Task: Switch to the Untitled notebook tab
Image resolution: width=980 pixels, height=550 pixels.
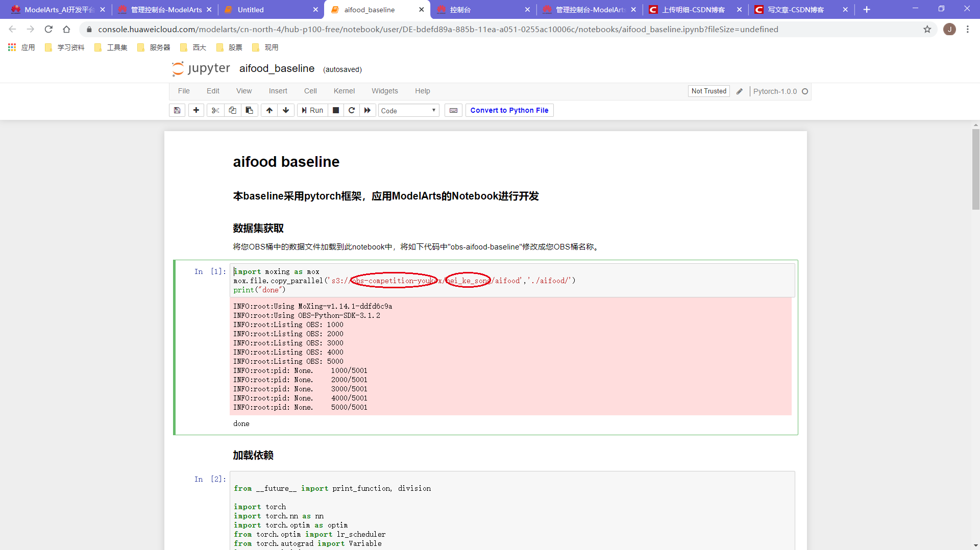Action: pos(250,9)
